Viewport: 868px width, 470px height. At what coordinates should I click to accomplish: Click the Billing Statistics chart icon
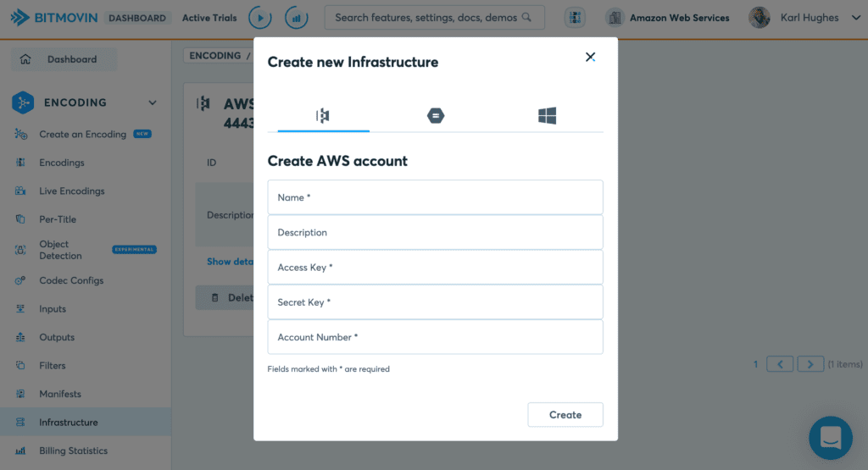(20, 451)
